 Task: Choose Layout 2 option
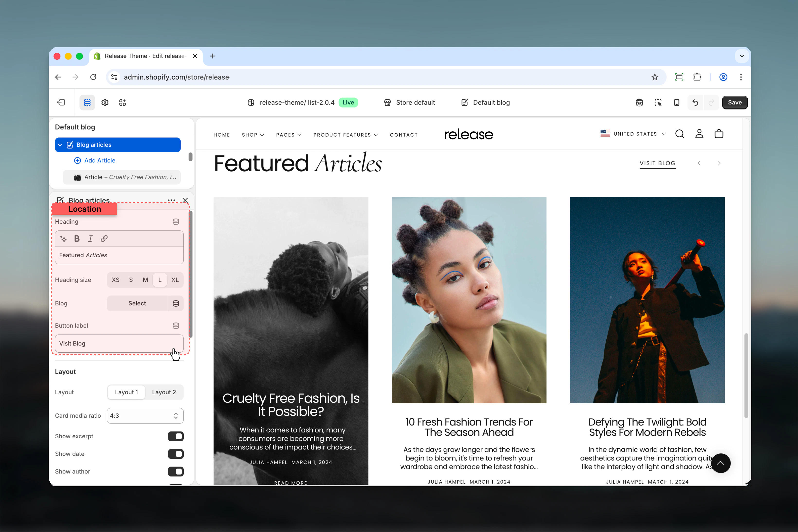coord(164,393)
